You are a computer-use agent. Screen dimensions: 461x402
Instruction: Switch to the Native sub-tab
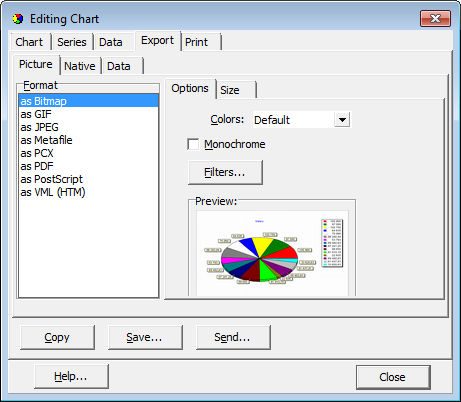tap(80, 66)
